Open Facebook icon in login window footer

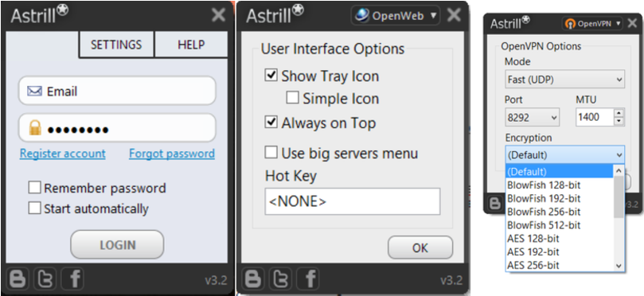[x=72, y=278]
